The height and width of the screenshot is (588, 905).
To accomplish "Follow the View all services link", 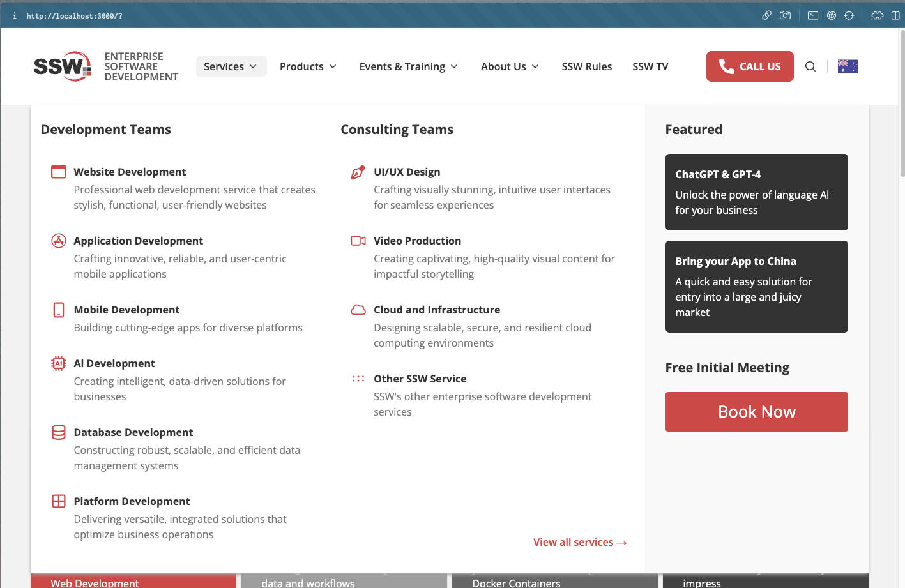I will tap(579, 542).
